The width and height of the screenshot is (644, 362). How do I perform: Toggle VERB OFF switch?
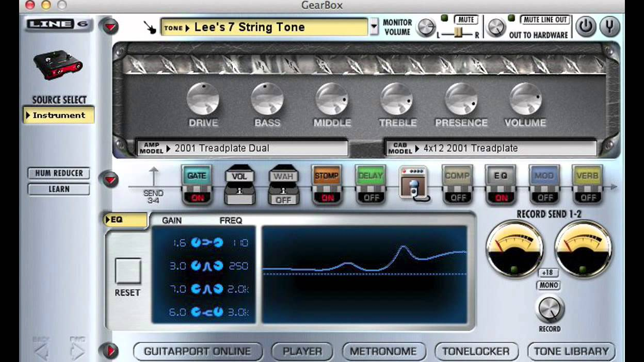[588, 198]
